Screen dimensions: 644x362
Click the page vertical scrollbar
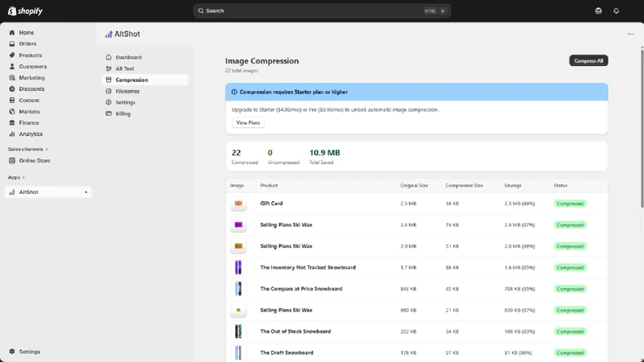[x=642, y=127]
